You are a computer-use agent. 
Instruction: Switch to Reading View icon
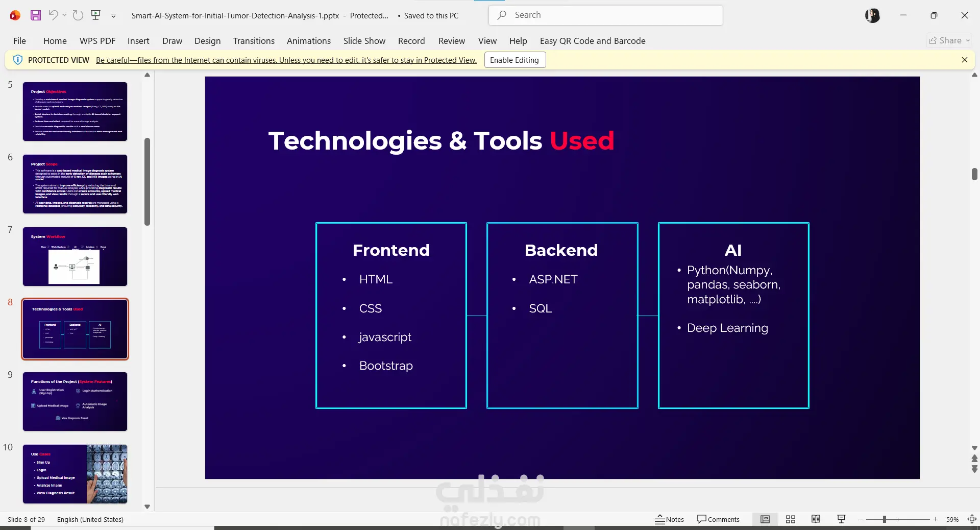[816, 519]
